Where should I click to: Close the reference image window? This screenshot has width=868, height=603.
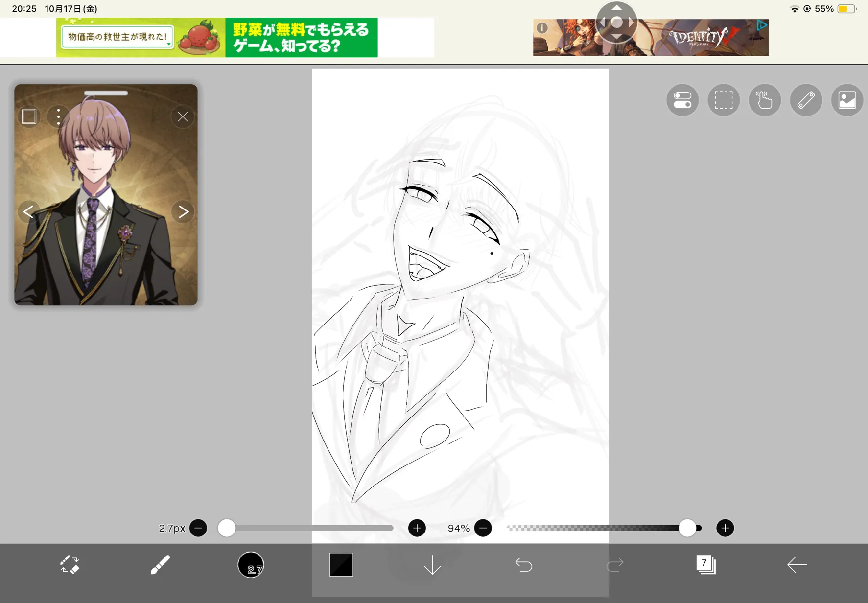183,116
